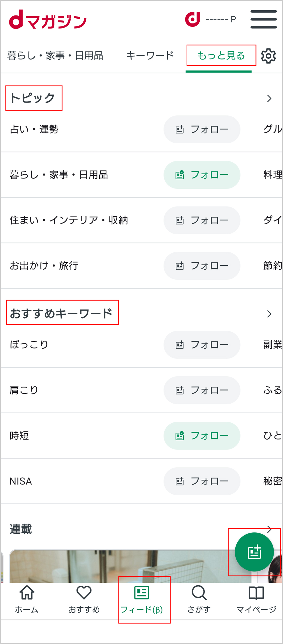Switch to キーワード tab
This screenshot has height=644, width=283.
point(150,56)
